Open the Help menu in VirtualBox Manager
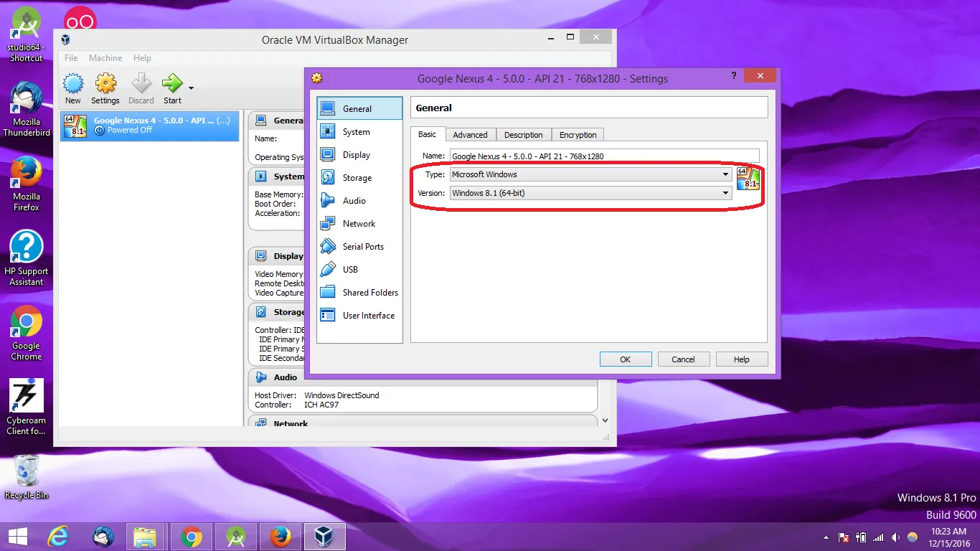 [142, 58]
